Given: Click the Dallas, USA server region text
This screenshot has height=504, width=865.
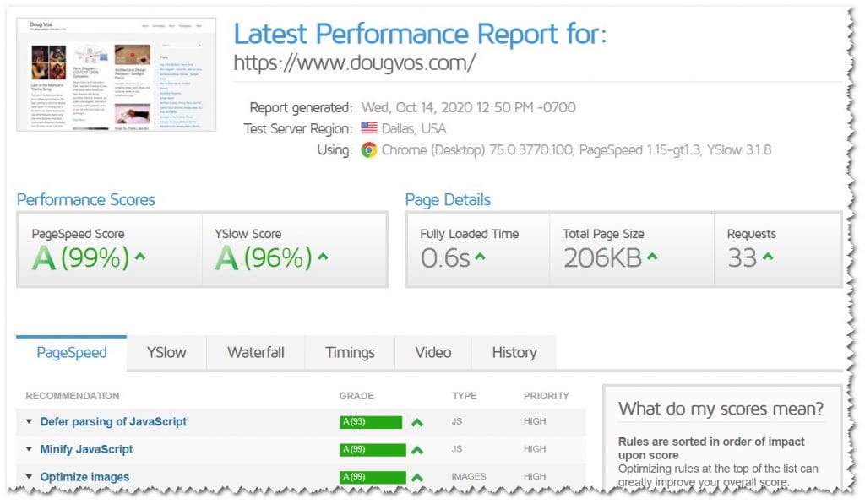Looking at the screenshot, I should click(414, 128).
